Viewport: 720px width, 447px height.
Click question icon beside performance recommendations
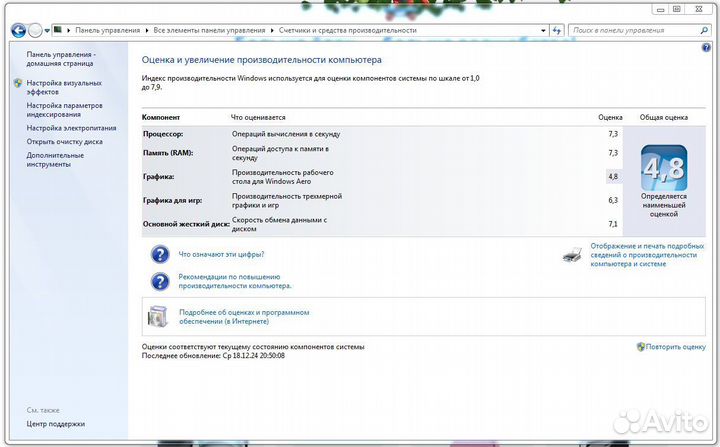(160, 281)
